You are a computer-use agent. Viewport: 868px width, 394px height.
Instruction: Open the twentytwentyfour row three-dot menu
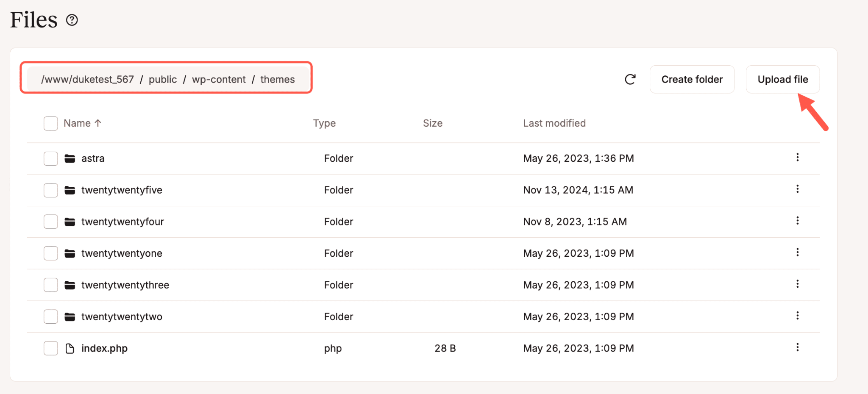[797, 220]
